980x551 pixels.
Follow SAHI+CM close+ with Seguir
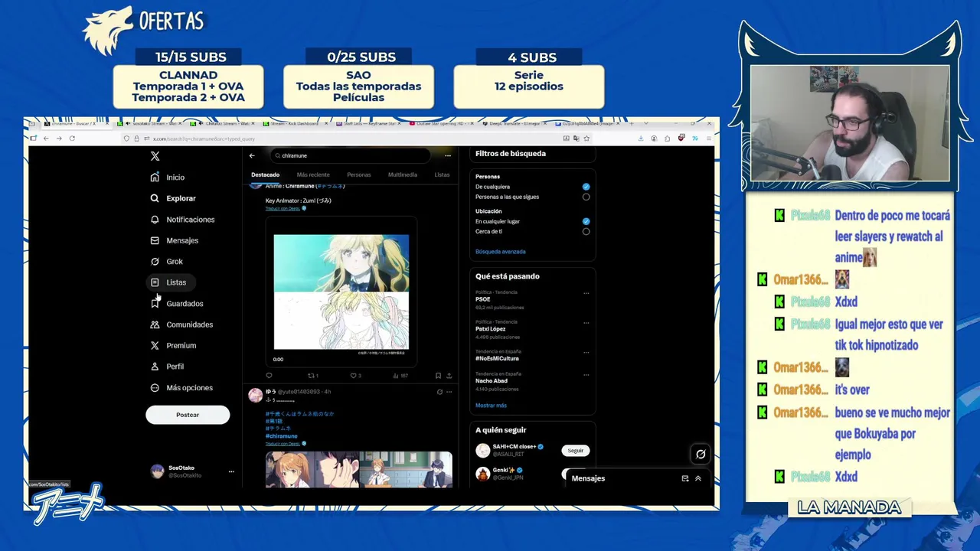[x=576, y=451]
